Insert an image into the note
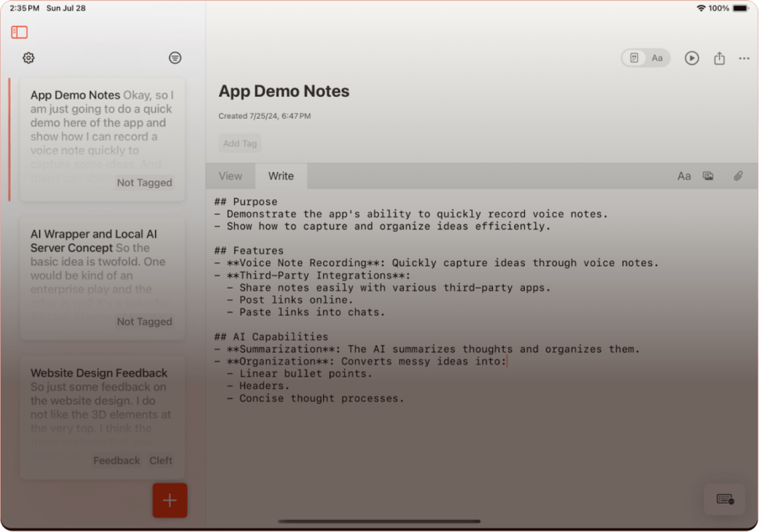The width and height of the screenshot is (759, 532). tap(708, 176)
